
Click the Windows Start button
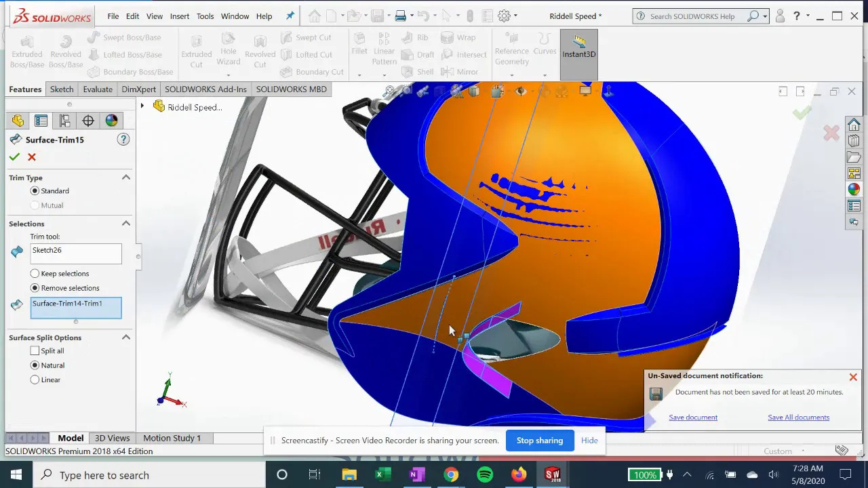pos(16,475)
